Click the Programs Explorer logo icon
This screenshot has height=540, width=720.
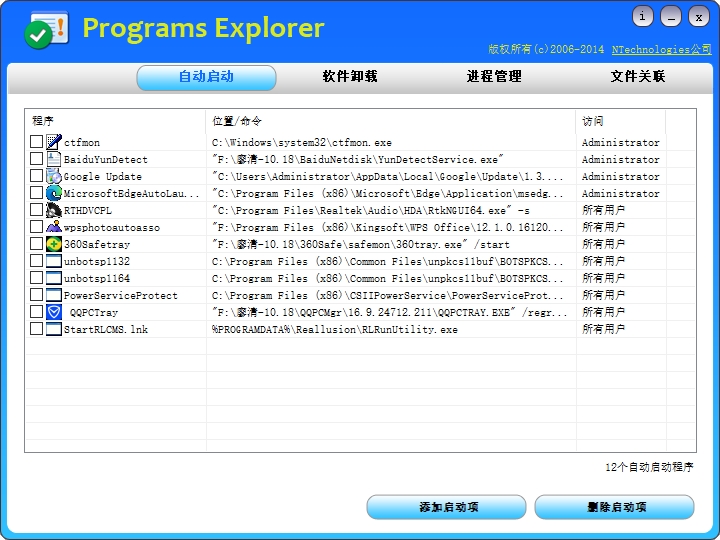coord(46,30)
